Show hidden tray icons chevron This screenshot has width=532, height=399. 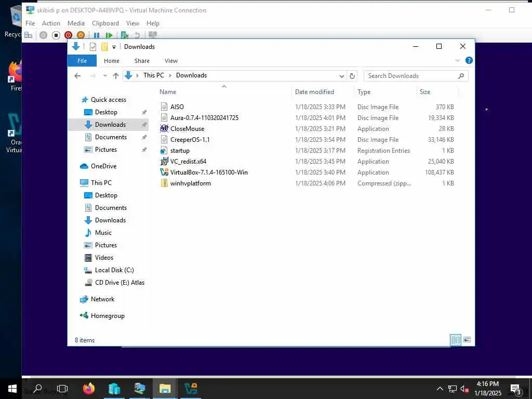[440, 389]
